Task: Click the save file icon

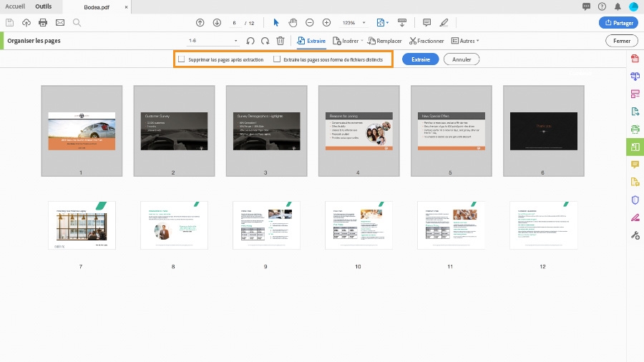Action: (9, 23)
